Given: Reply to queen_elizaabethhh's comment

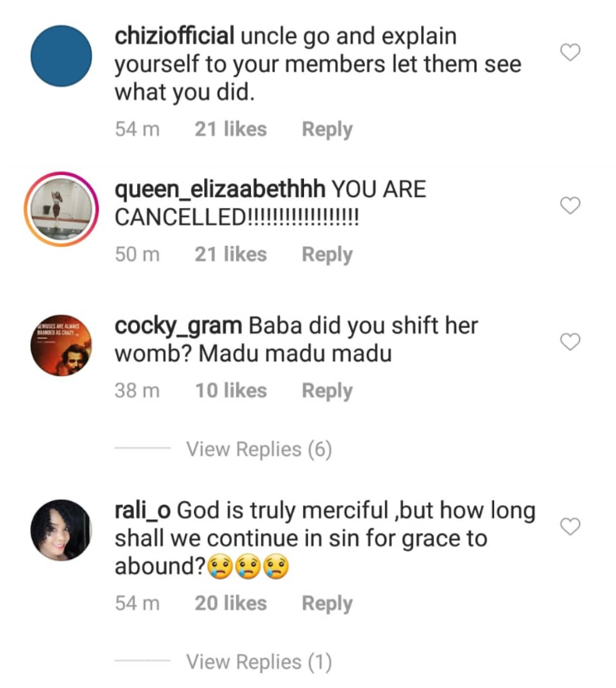Looking at the screenshot, I should [x=326, y=255].
